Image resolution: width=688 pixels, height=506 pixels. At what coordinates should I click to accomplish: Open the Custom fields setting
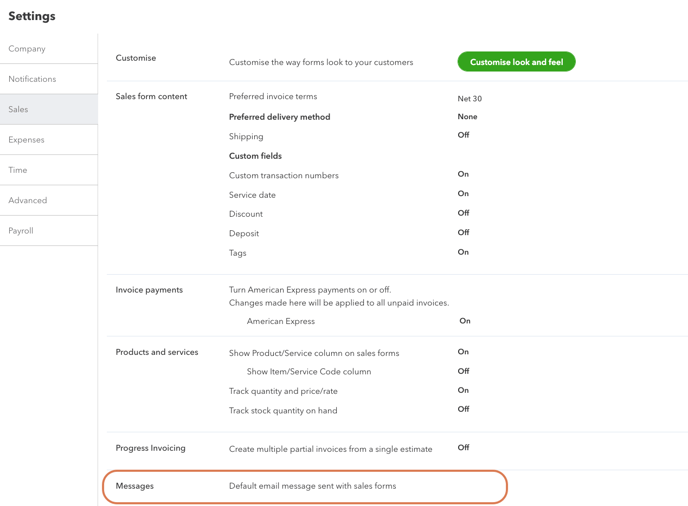click(x=255, y=156)
